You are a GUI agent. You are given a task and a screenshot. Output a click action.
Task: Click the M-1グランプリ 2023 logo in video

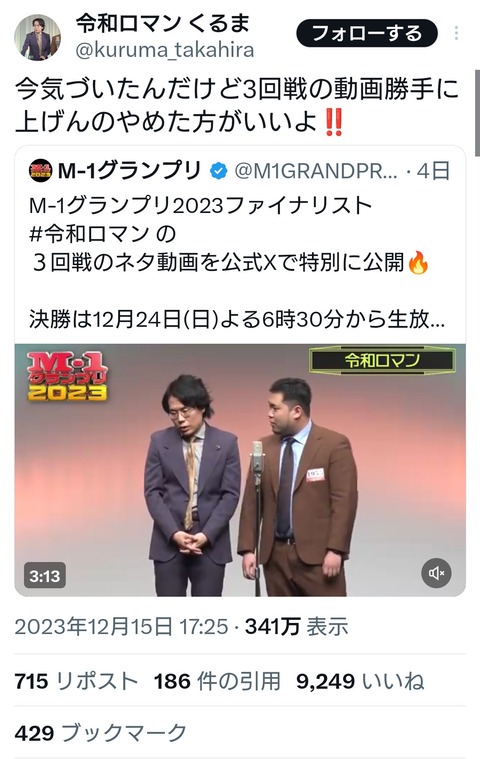pyautogui.click(x=67, y=377)
